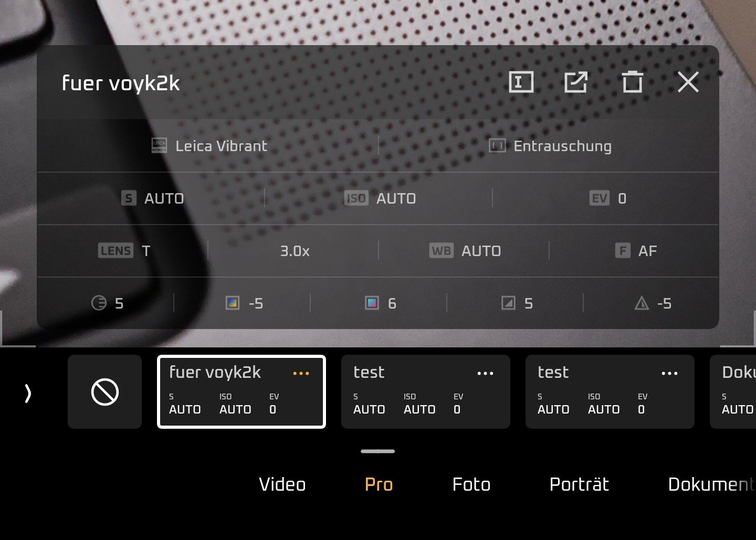Open the EV 0 exposure compensation
756x540 pixels.
[x=607, y=198]
